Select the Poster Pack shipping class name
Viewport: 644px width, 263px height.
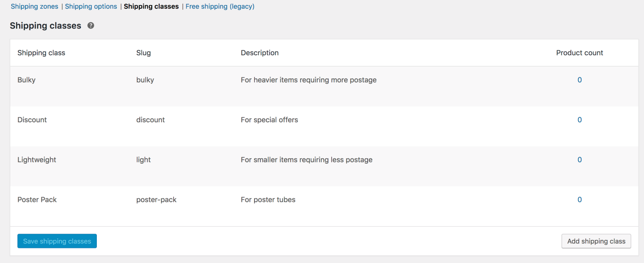[37, 200]
